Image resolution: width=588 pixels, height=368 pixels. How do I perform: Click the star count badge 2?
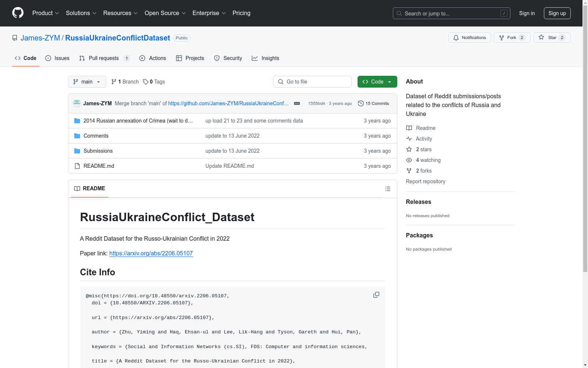pos(562,38)
